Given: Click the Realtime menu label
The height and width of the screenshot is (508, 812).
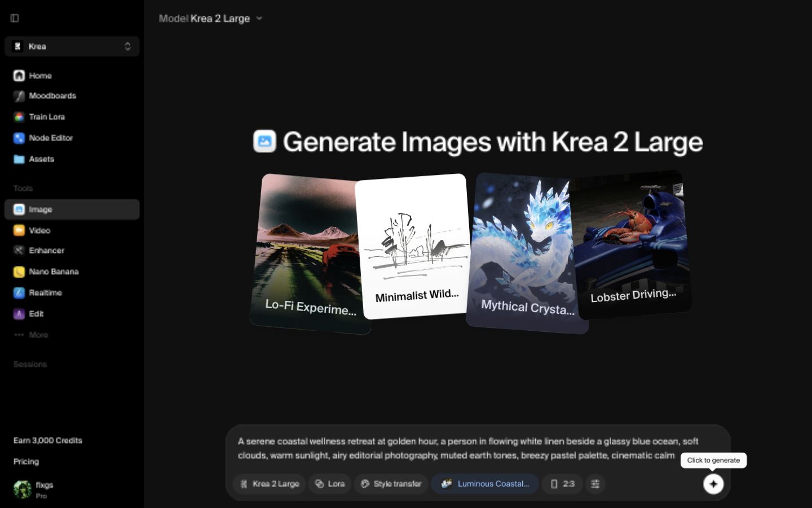Looking at the screenshot, I should 45,293.
